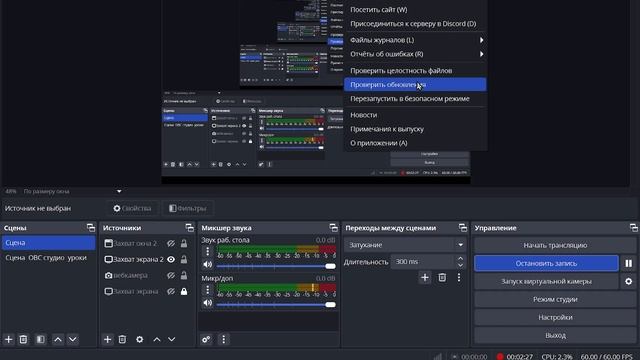The width and height of the screenshot is (640, 360).
Task: Adjust Звук раб. стола volume slider
Action: click(276, 266)
